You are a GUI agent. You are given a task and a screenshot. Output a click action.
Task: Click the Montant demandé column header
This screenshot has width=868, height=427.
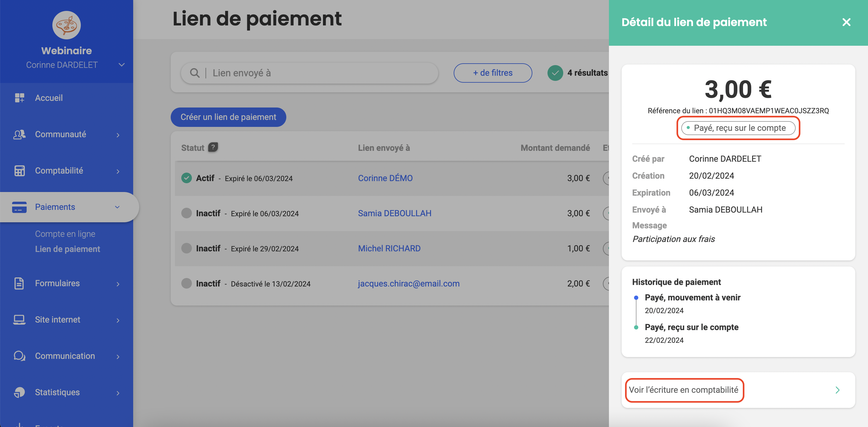click(555, 148)
